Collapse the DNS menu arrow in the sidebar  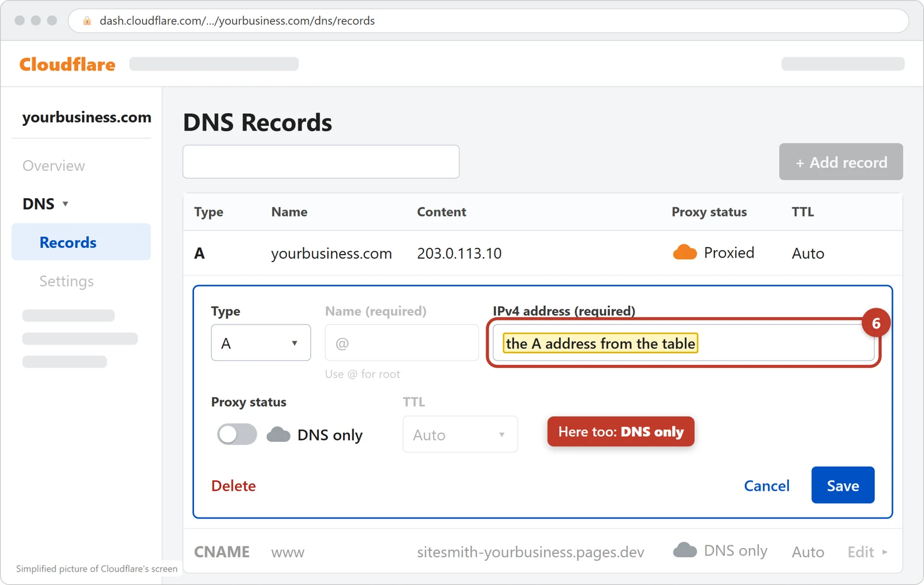65,204
